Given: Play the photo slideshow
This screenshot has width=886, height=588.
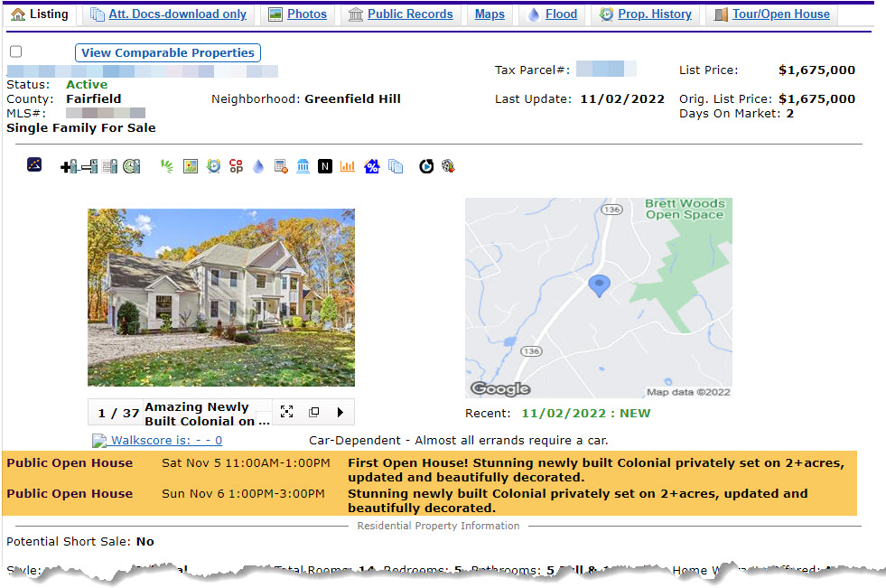Looking at the screenshot, I should pyautogui.click(x=340, y=412).
